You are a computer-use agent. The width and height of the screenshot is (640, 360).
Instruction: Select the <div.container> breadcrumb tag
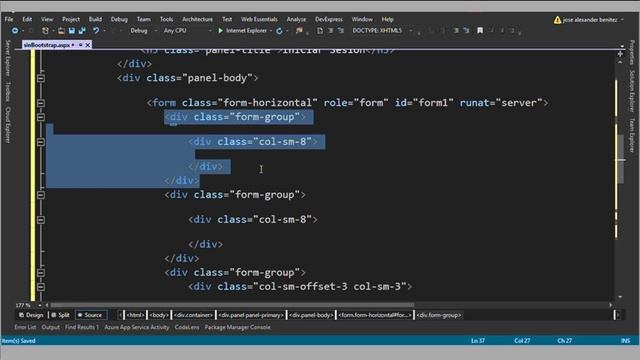193,315
